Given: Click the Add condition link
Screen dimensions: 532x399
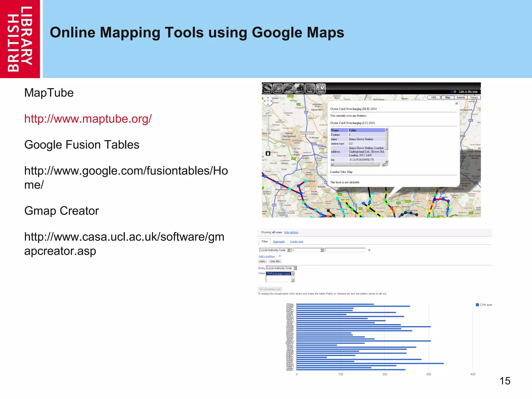Looking at the screenshot, I should pos(267,256).
